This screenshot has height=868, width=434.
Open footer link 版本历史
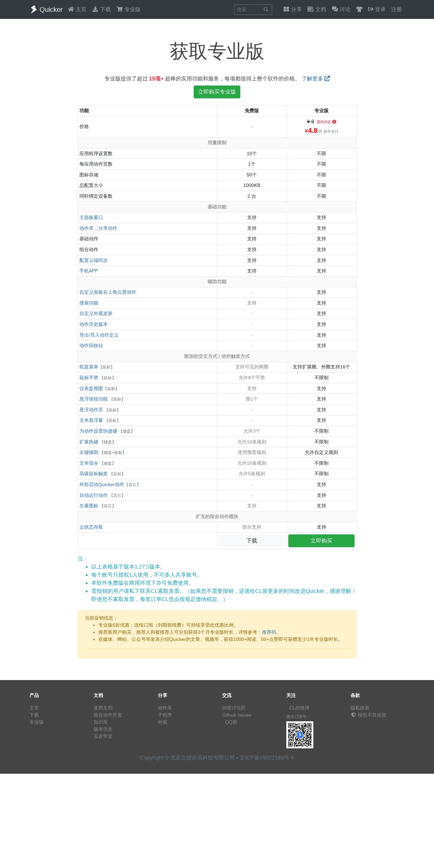click(x=103, y=729)
